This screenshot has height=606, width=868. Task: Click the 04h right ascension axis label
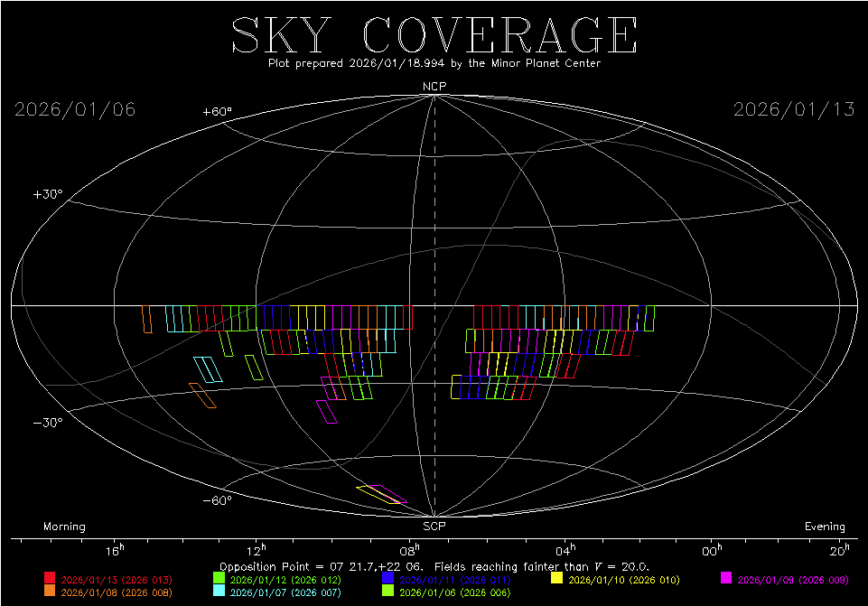[x=565, y=550]
